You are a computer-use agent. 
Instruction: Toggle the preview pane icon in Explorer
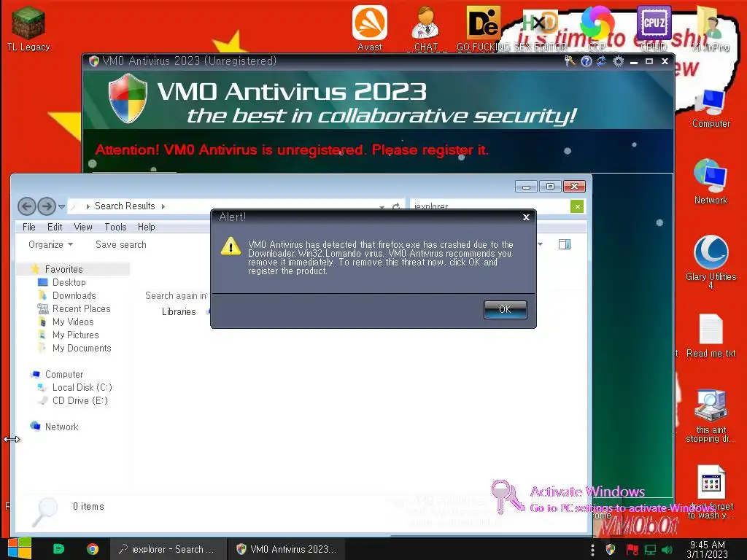pos(565,244)
